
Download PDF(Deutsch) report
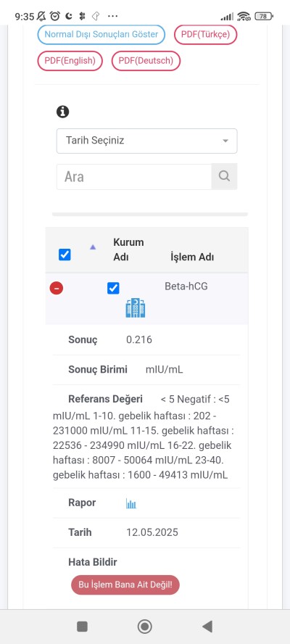click(x=146, y=61)
